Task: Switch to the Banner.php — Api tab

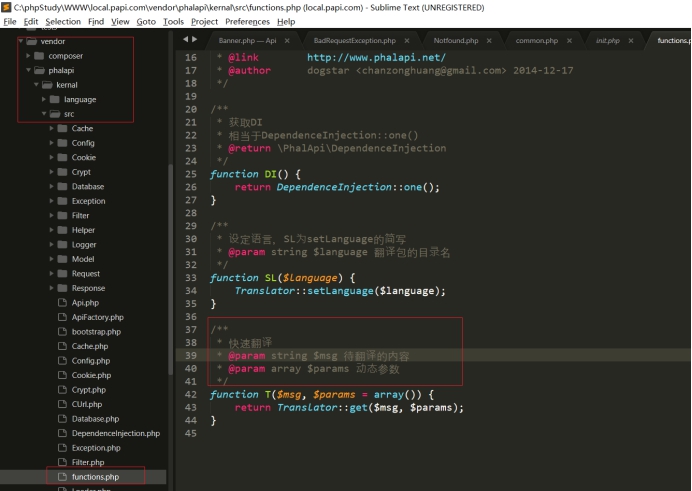Action: tap(247, 41)
